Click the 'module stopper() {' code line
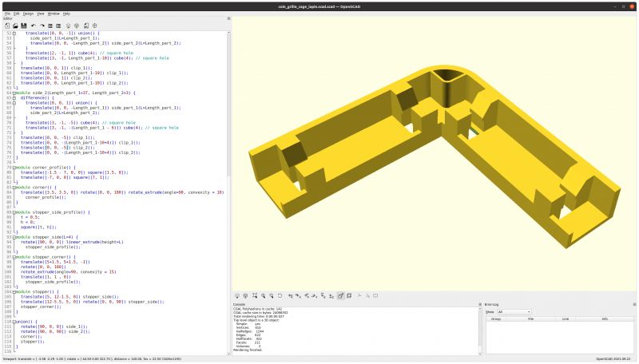 click(x=37, y=292)
